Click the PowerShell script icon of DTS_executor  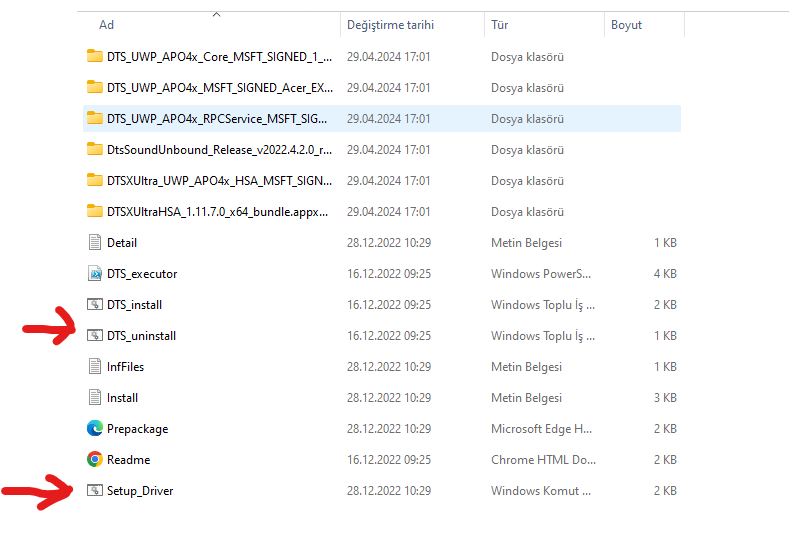(95, 273)
